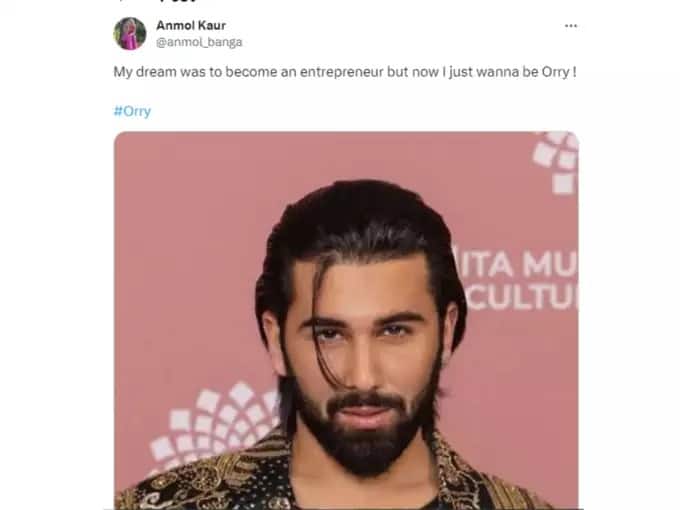Click the partially visible Post header title
The image size is (680, 510).
pos(178,1)
